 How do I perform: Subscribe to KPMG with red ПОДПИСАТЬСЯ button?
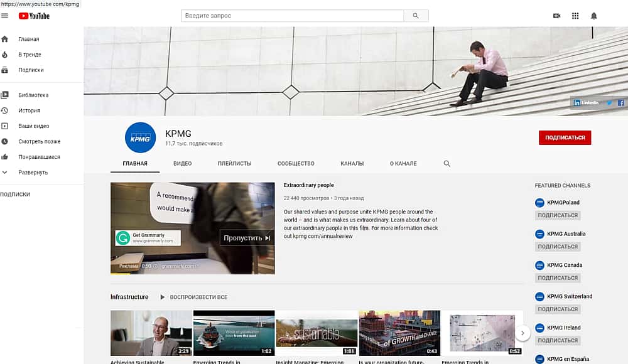(565, 137)
